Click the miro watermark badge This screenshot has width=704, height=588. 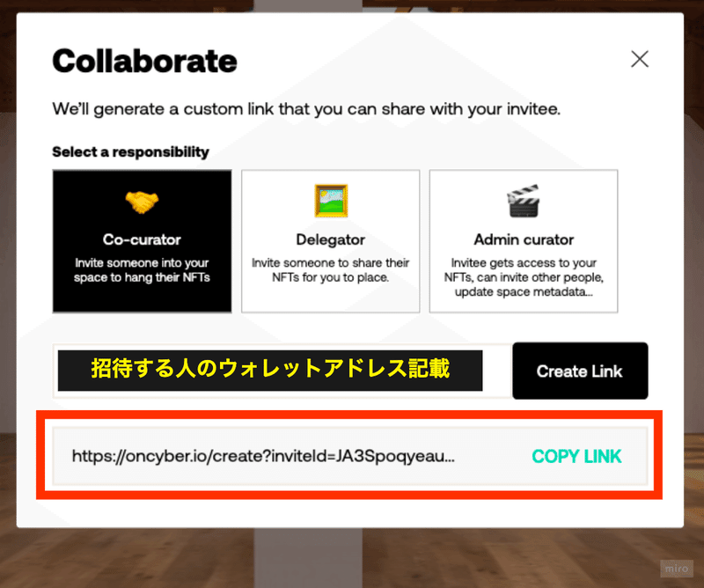[677, 569]
